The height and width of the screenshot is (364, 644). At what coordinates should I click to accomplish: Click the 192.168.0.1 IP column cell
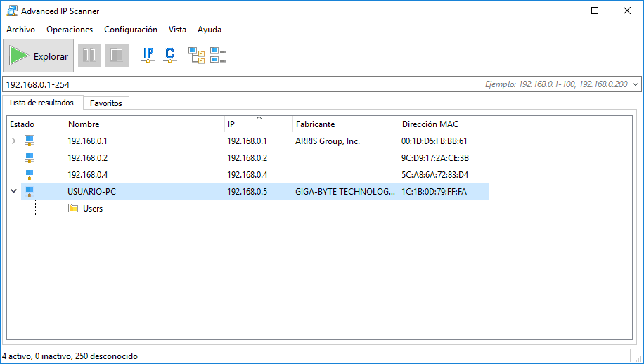[247, 141]
